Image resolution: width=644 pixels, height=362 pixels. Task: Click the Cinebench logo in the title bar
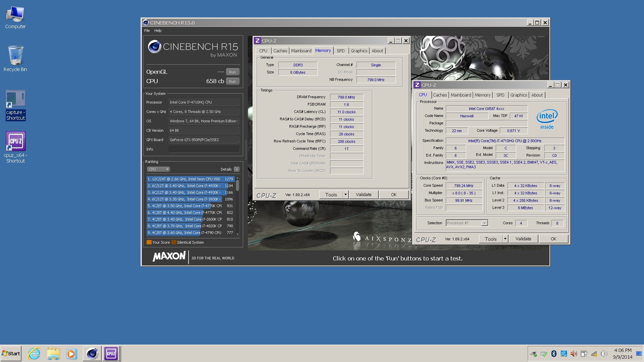[x=146, y=22]
